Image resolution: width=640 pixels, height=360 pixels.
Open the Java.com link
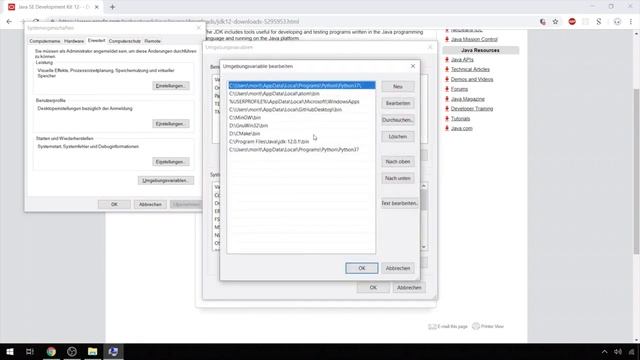coord(461,128)
